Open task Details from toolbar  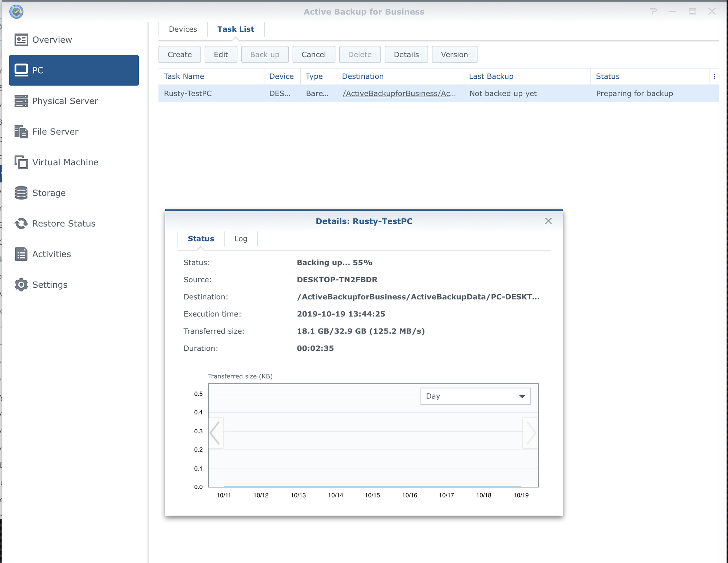click(406, 55)
